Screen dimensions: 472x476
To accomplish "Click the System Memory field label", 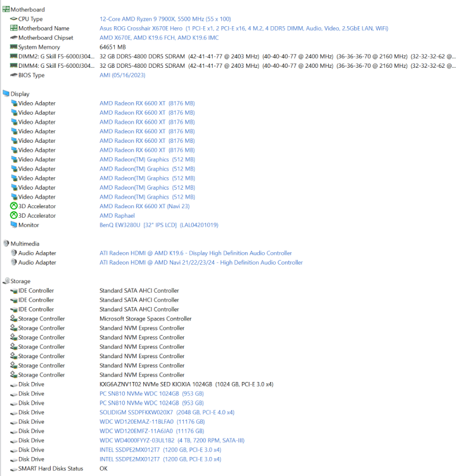I will [x=39, y=47].
